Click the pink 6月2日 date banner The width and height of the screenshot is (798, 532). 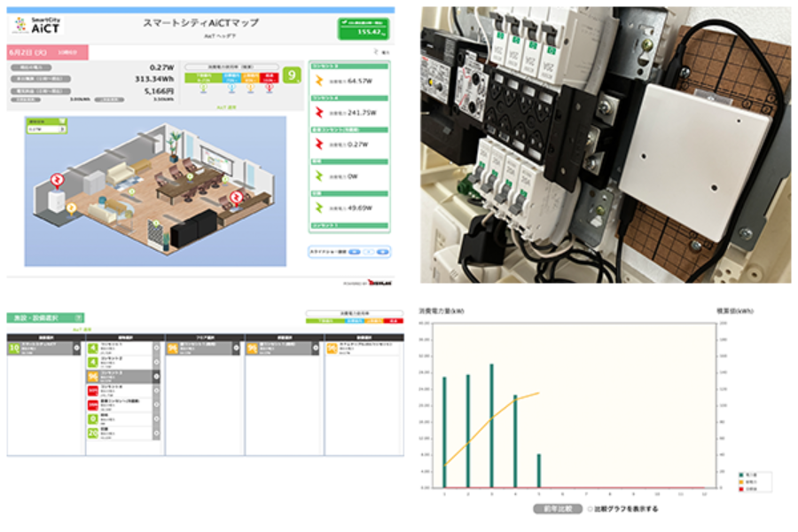pyautogui.click(x=47, y=52)
